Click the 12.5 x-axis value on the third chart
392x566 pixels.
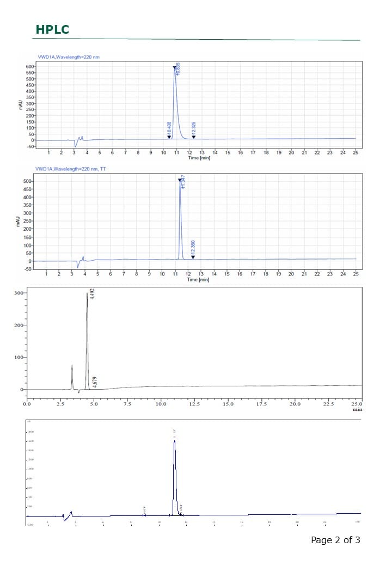click(194, 404)
